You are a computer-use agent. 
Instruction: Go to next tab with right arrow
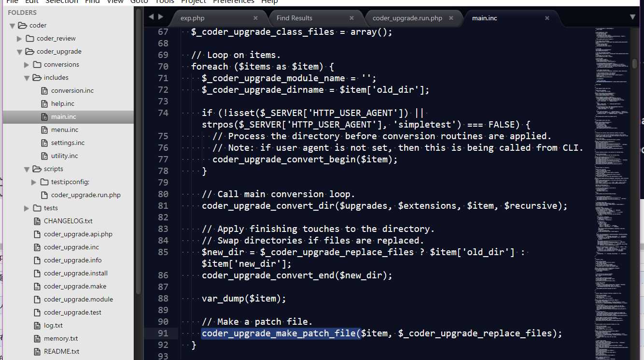[x=161, y=17]
